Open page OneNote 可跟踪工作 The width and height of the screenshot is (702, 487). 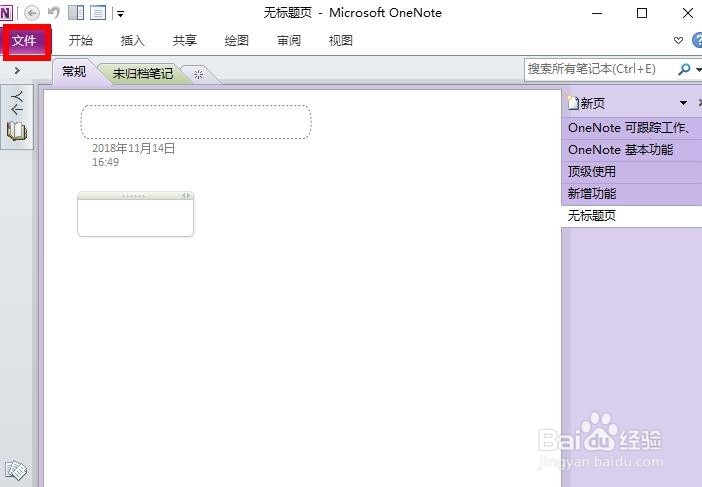(x=631, y=128)
